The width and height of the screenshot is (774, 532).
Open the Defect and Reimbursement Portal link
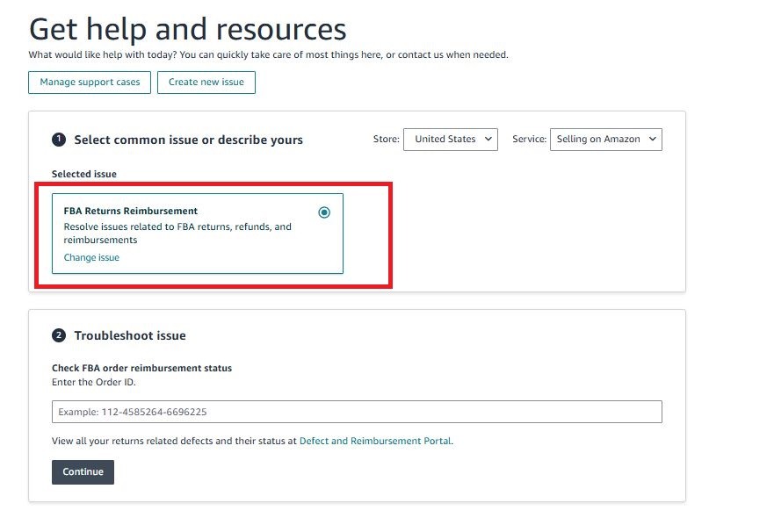[x=376, y=441]
